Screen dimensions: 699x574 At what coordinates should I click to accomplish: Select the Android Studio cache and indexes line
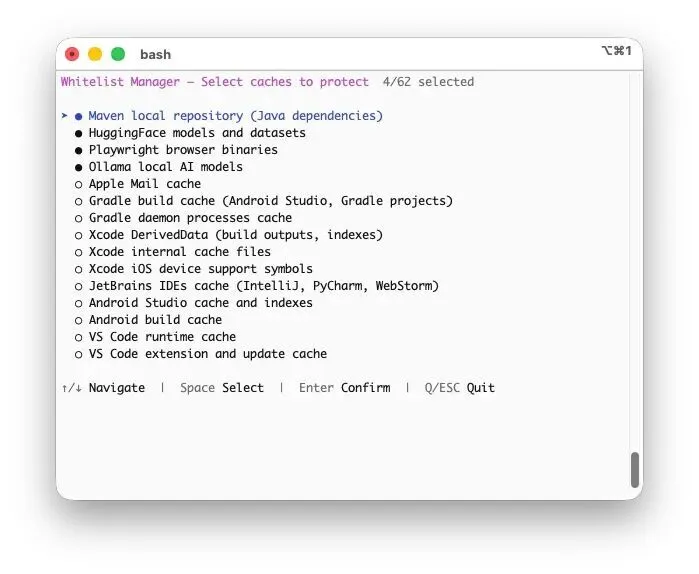click(200, 303)
